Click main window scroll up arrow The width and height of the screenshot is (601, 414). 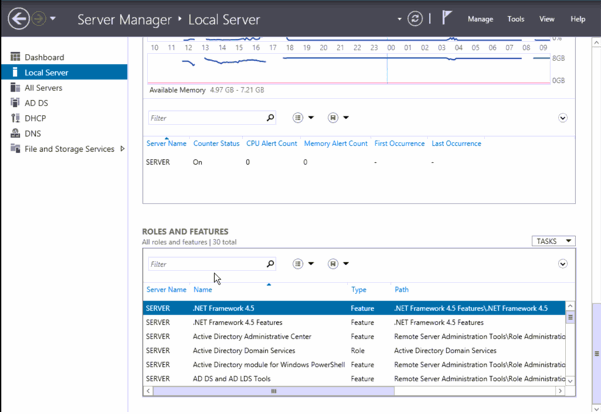(x=596, y=43)
